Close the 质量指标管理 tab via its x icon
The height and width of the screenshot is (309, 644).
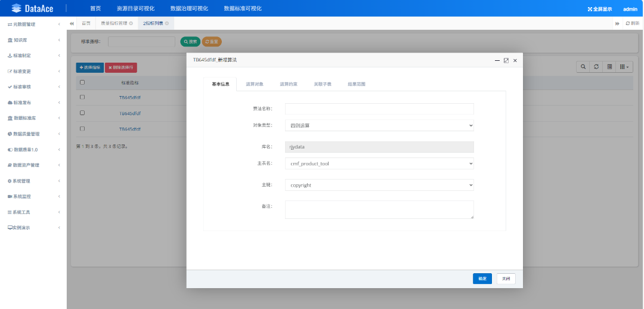(131, 23)
